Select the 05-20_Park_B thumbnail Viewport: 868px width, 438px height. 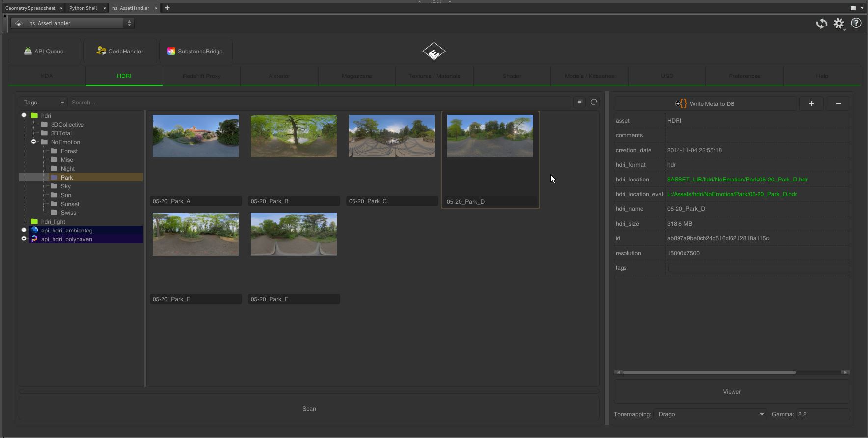tap(294, 136)
